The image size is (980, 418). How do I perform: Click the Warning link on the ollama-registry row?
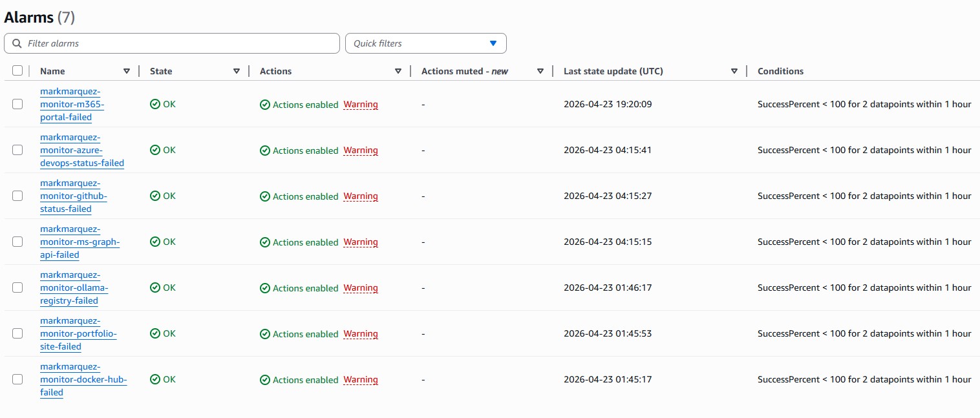[x=361, y=287]
